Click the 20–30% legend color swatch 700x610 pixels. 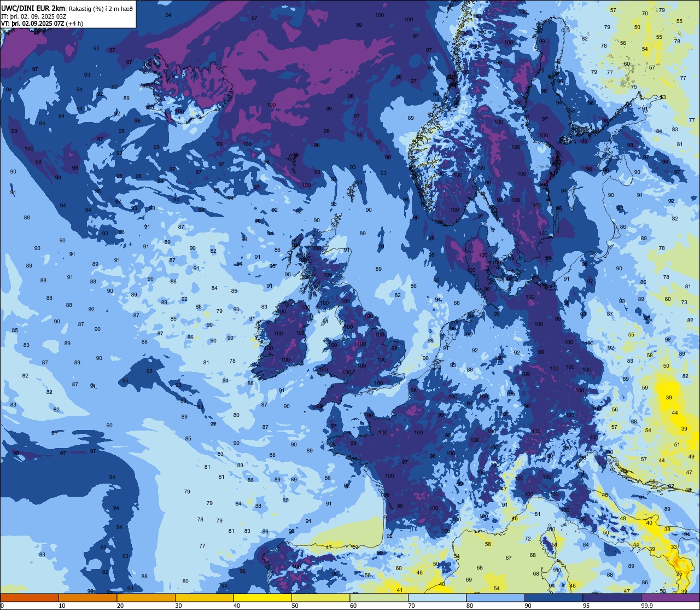(x=146, y=597)
